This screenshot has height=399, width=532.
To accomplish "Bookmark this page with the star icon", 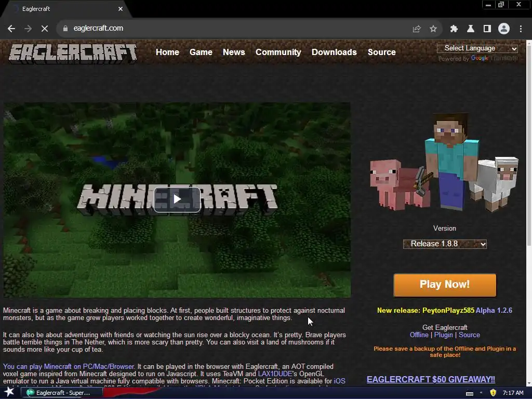I will 433,29.
